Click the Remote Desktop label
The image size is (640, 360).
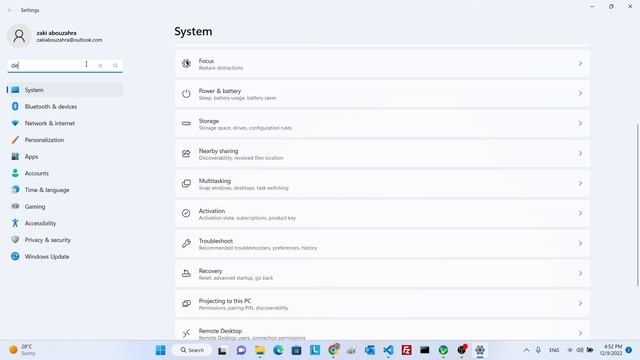click(220, 331)
